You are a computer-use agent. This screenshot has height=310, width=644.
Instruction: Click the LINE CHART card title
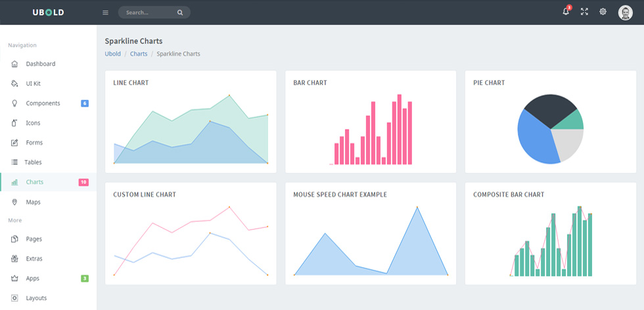131,83
